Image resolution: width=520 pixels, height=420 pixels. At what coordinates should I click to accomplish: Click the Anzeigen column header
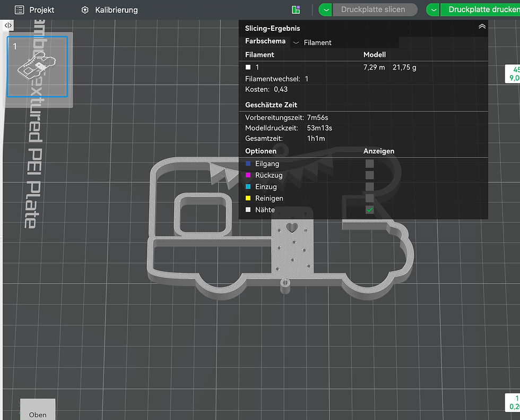click(x=379, y=151)
